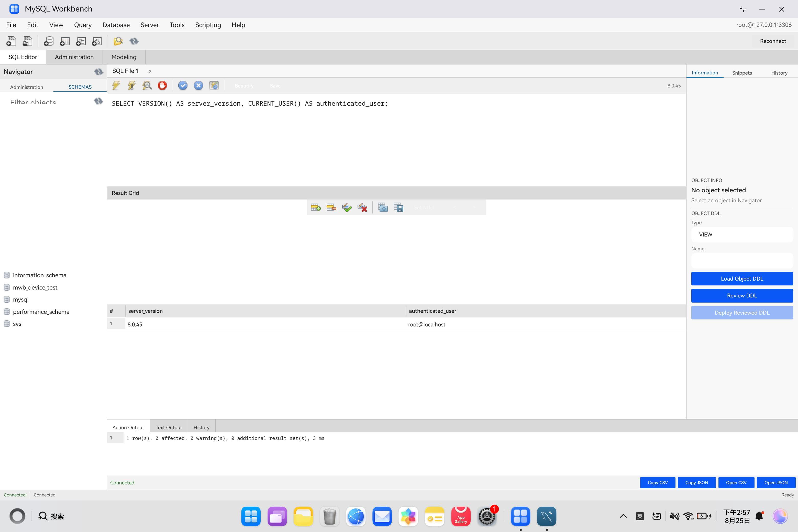Image resolution: width=798 pixels, height=532 pixels.
Task: Add a new row to result grid
Action: tap(316, 207)
